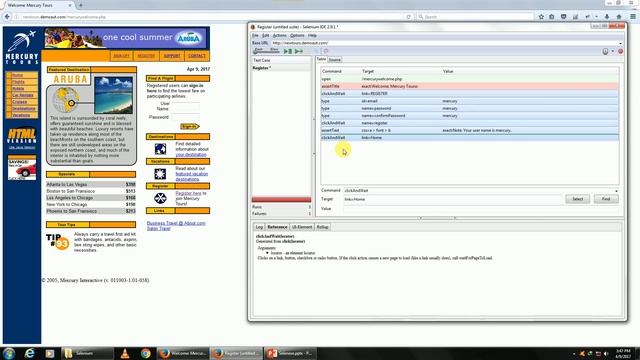640x360 pixels.
Task: Click the Aruba beach photo
Action: pos(113,95)
